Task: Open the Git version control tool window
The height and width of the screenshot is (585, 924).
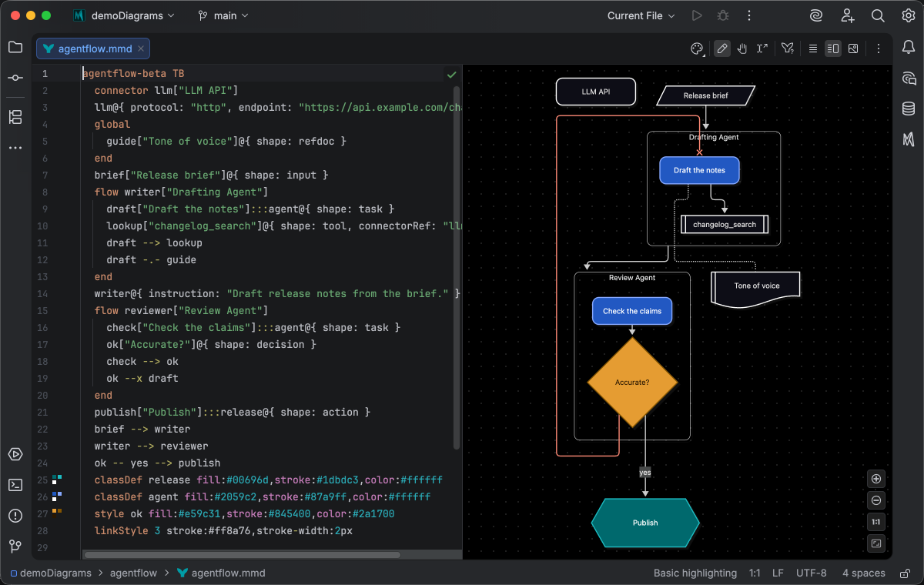Action: [15, 547]
